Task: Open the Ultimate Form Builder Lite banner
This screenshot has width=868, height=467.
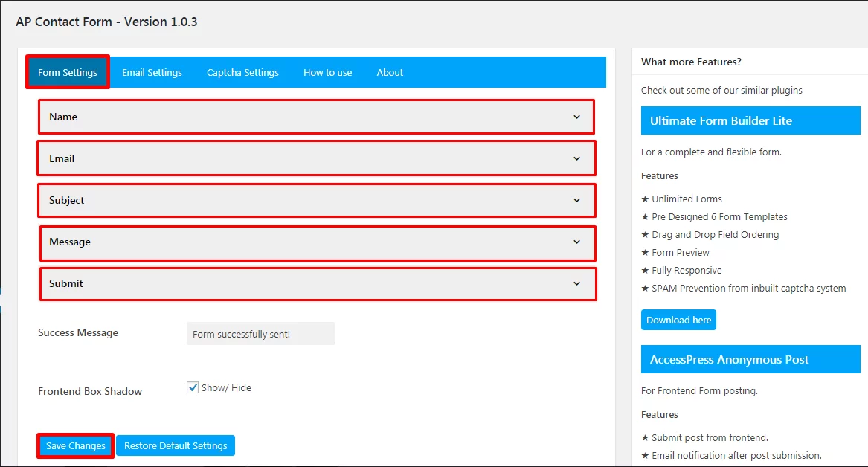Action: [750, 120]
